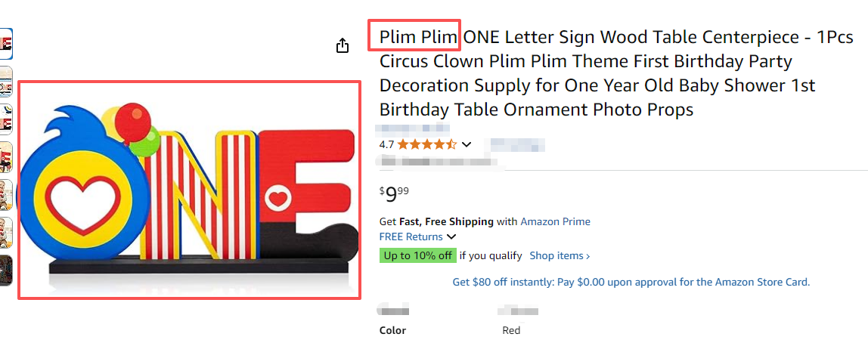This screenshot has width=868, height=343.
Task: Expand the chevron beside the star rating
Action: click(x=467, y=144)
